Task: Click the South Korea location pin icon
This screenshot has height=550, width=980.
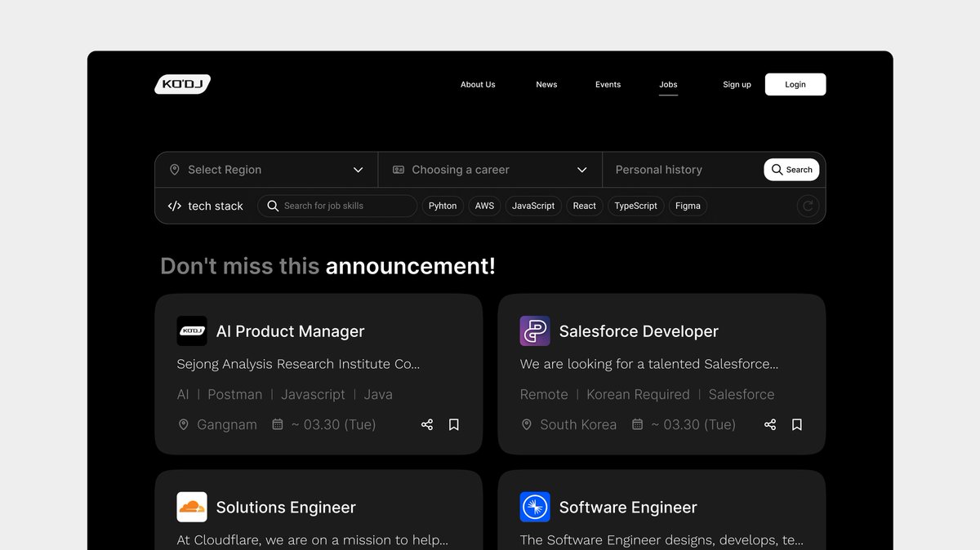Action: pos(527,424)
